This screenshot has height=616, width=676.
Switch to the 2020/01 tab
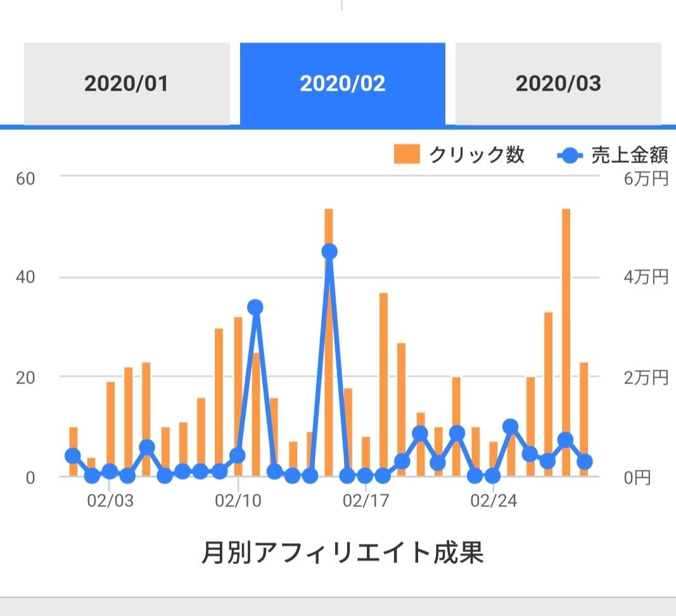127,84
